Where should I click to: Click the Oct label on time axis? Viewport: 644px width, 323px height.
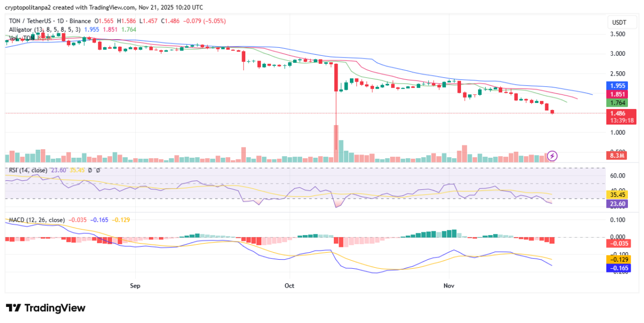coord(290,286)
